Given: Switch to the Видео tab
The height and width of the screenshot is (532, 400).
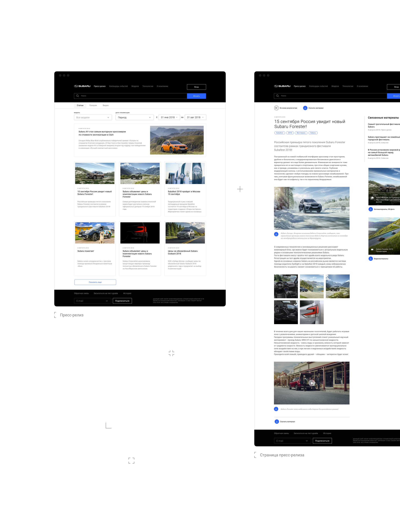Looking at the screenshot, I should click(106, 105).
